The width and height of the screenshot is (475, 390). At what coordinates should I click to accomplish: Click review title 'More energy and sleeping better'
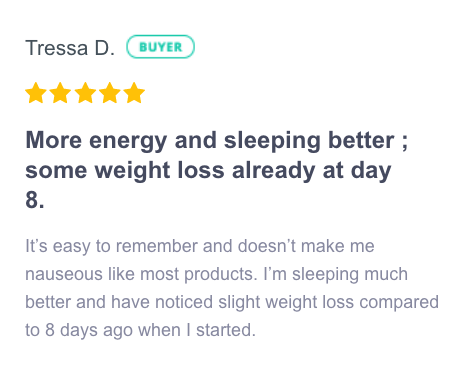tap(210, 141)
